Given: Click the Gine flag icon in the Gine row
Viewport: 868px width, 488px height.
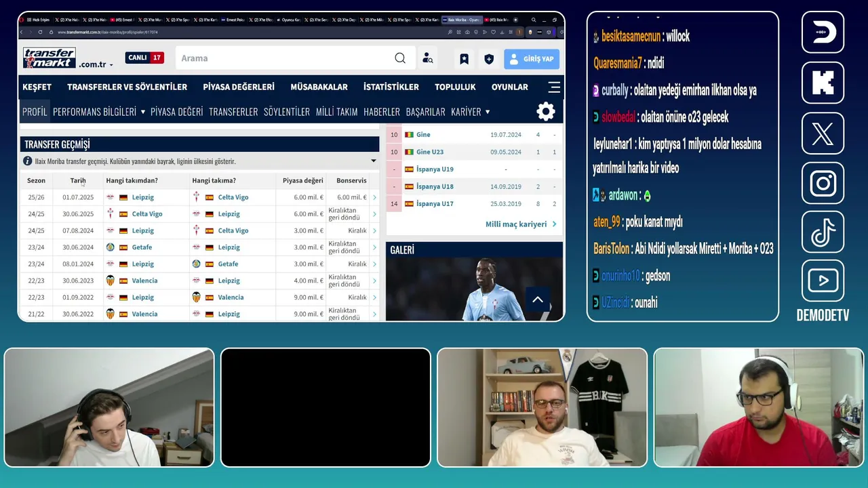Looking at the screenshot, I should pos(409,135).
